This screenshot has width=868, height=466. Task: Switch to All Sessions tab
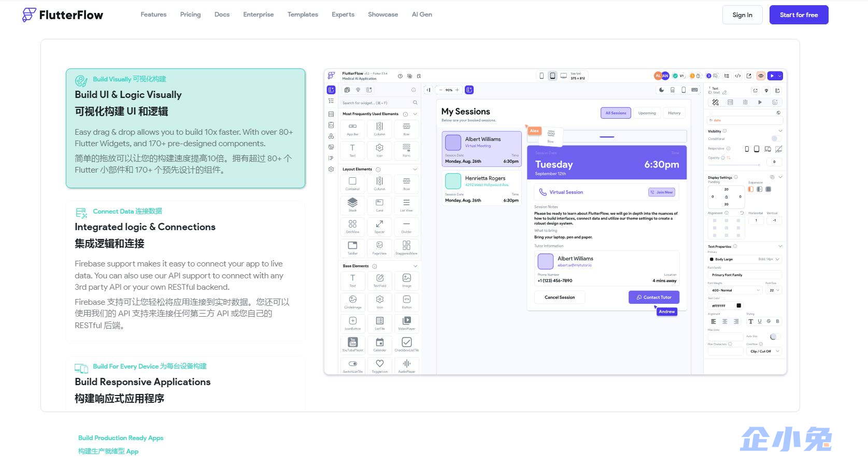coord(616,113)
